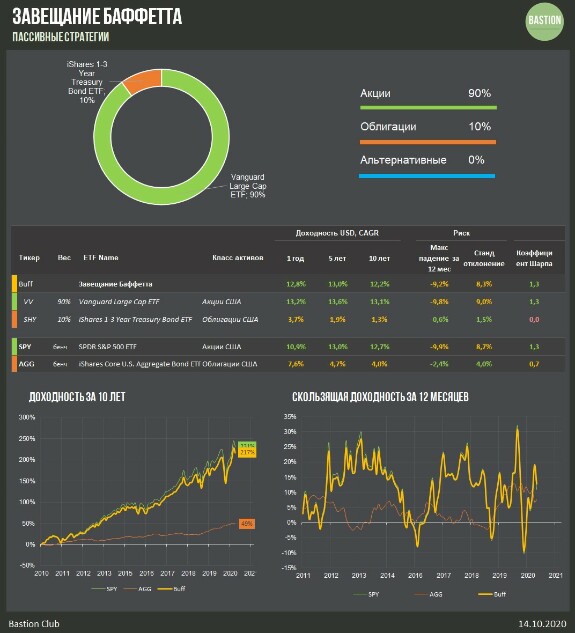Image resolution: width=575 pixels, height=633 pixels.
Task: Click the '-9,2%' max drawdown for Buff
Action: [x=439, y=284]
